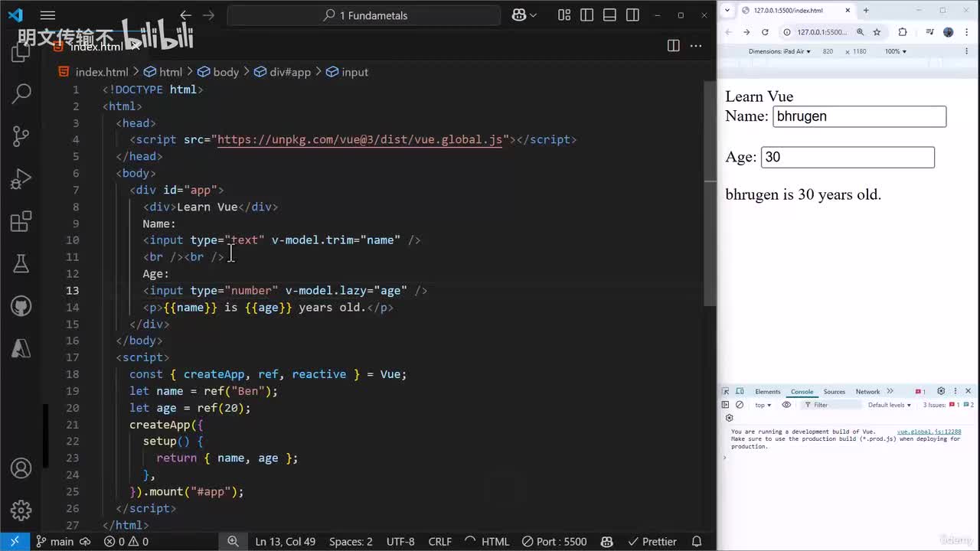
Task: Click Prettier in status bar
Action: pos(652,541)
